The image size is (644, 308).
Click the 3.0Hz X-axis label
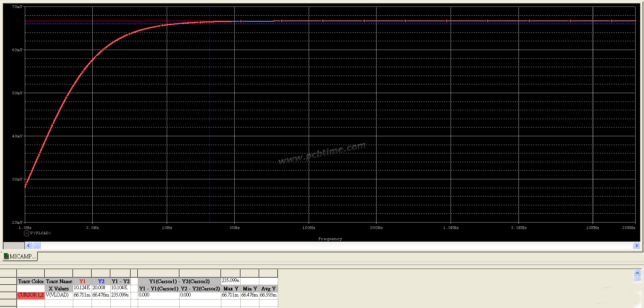click(x=92, y=228)
